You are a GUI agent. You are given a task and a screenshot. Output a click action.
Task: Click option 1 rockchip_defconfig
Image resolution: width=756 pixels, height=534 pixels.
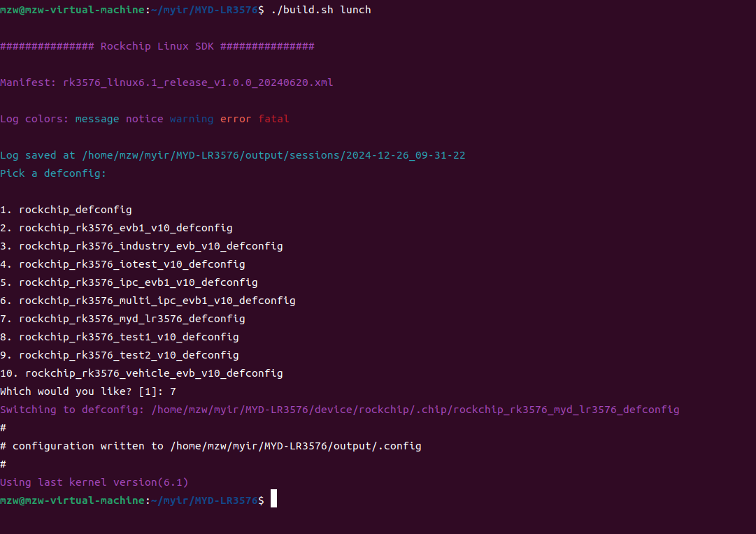click(66, 210)
